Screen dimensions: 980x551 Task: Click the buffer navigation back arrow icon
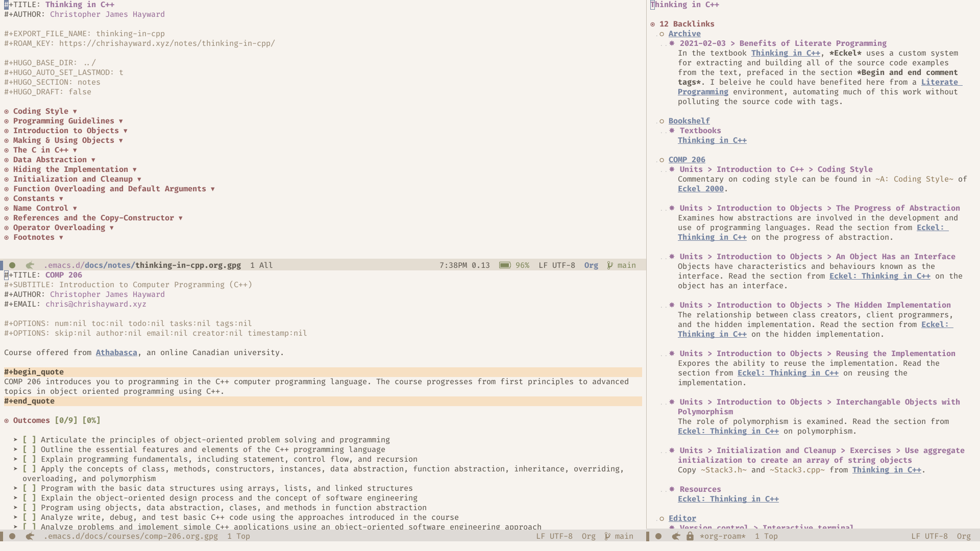pos(30,264)
